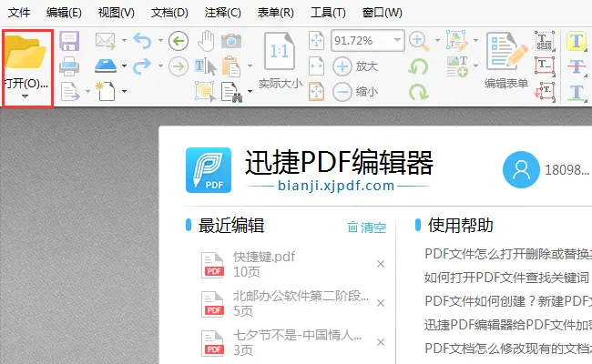
Task: Select the Hand tool
Action: click(206, 41)
